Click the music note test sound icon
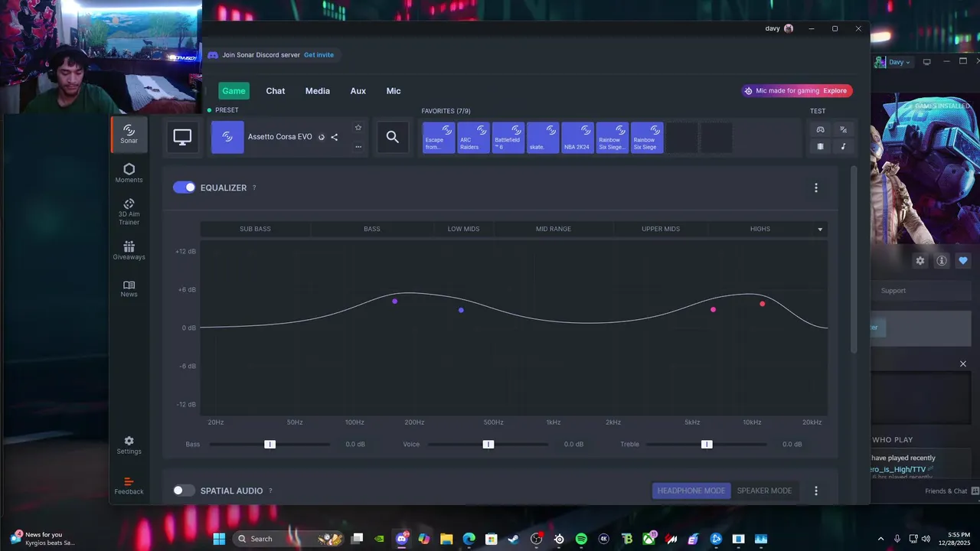The image size is (980, 551). (x=843, y=146)
